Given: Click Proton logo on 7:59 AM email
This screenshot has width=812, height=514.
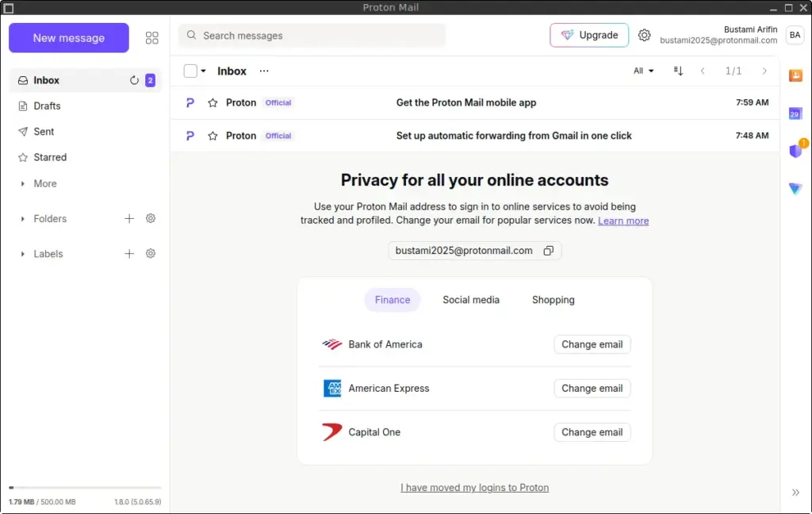Looking at the screenshot, I should [x=190, y=102].
